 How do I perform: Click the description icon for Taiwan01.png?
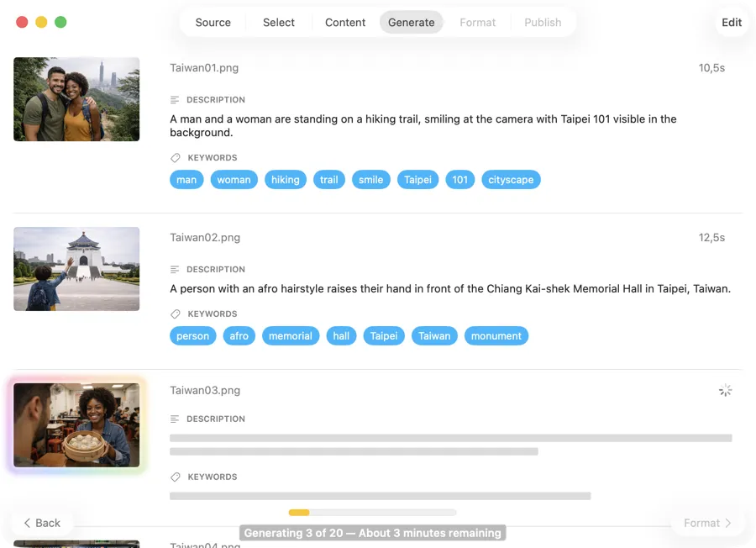[x=175, y=100]
